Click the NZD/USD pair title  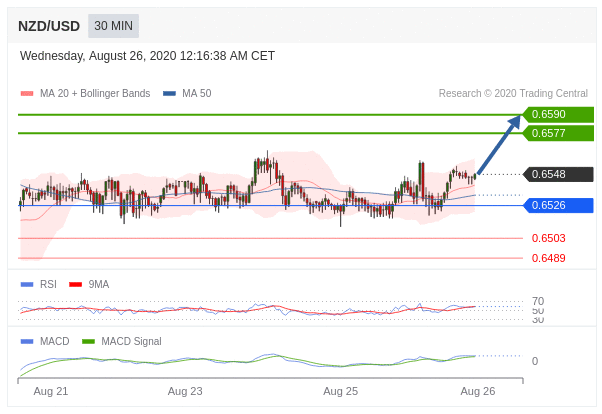coord(49,26)
